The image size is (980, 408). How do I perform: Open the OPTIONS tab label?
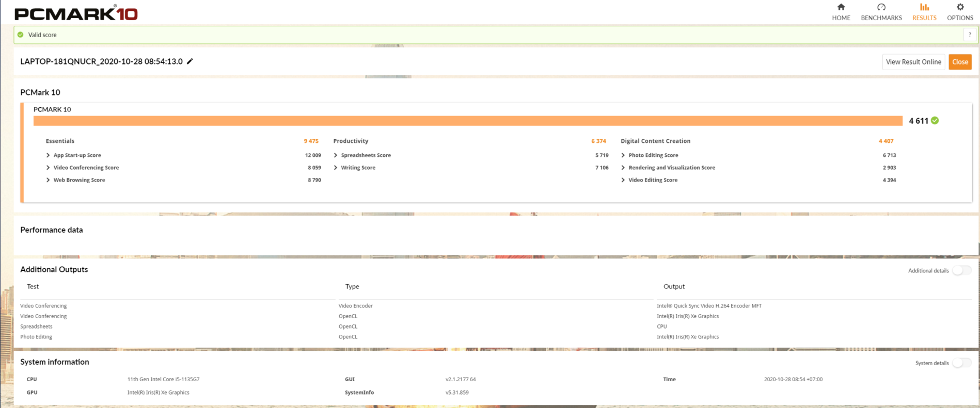(x=960, y=18)
